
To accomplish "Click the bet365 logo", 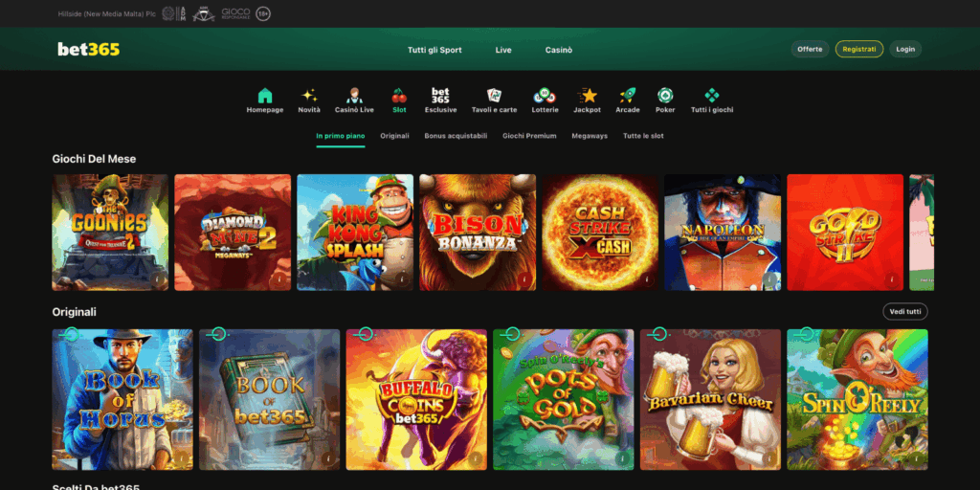I will tap(89, 50).
